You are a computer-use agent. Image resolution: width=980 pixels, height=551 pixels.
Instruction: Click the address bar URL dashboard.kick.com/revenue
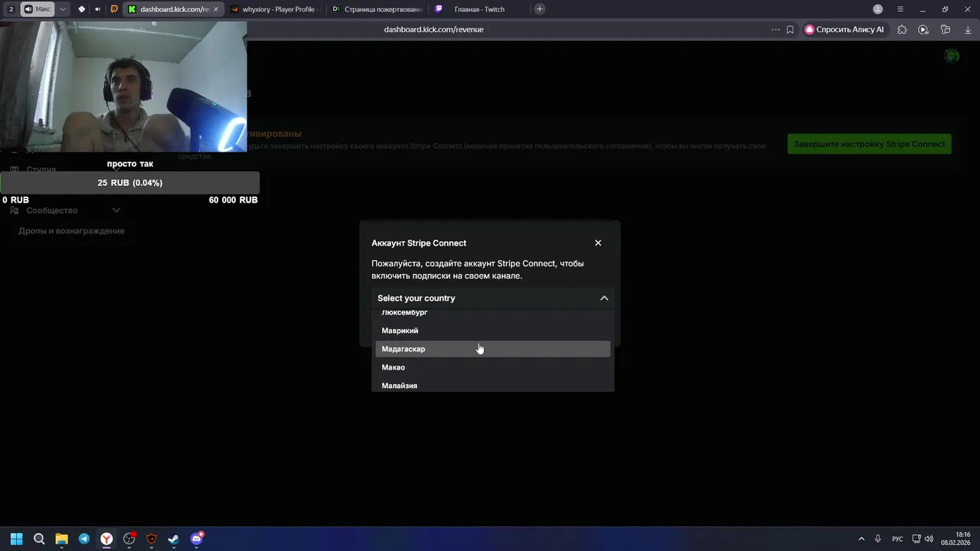coord(433,29)
